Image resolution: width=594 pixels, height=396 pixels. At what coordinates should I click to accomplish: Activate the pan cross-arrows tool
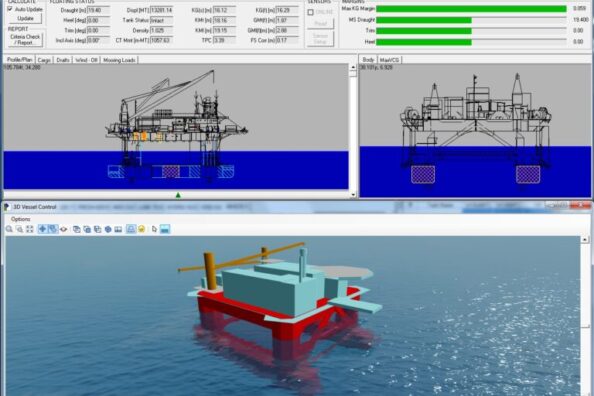tap(42, 229)
